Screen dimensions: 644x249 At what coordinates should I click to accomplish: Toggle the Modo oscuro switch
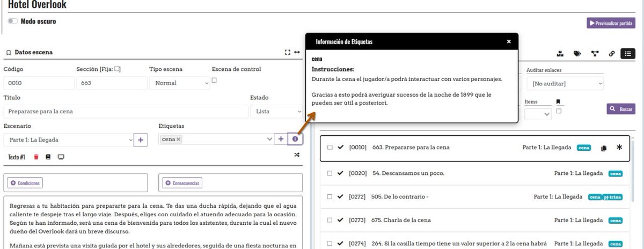13,21
